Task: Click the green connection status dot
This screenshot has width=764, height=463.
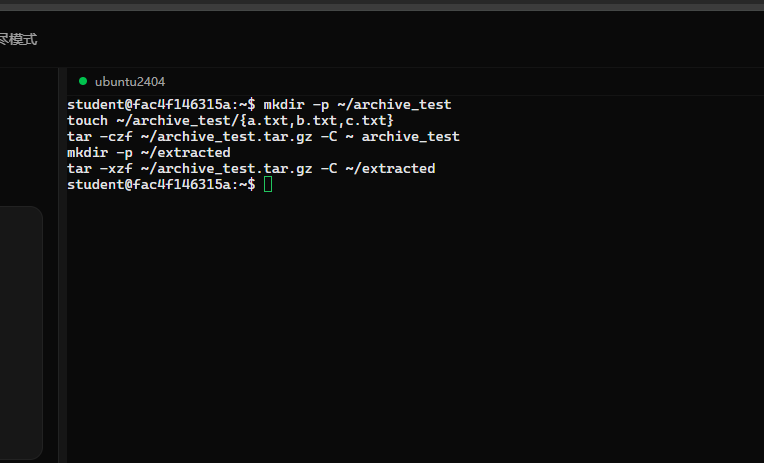Action: [83, 81]
